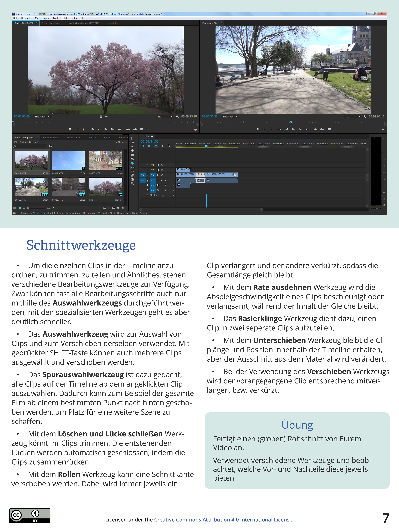This screenshot has height=532, width=399.
Task: Toggle V2 track output eye
Action: (x=162, y=170)
